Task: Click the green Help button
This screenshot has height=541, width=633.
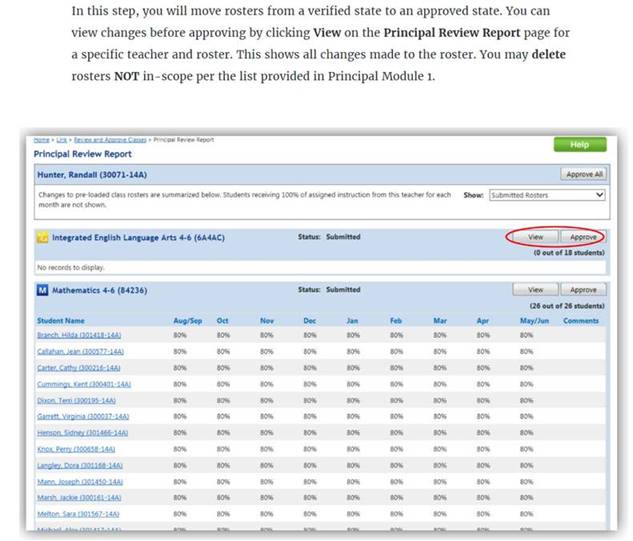Action: point(579,145)
